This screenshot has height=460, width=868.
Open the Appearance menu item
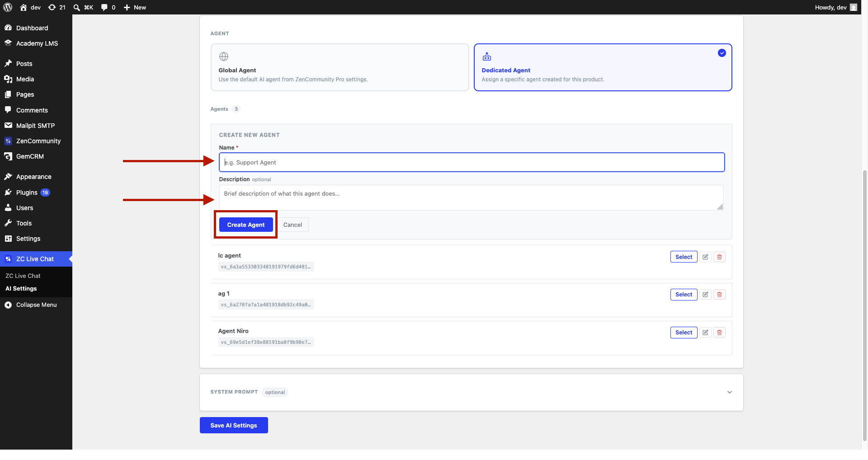36,177
